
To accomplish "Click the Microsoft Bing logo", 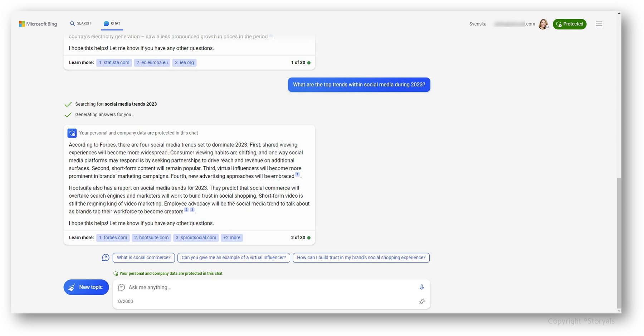I will pos(38,24).
